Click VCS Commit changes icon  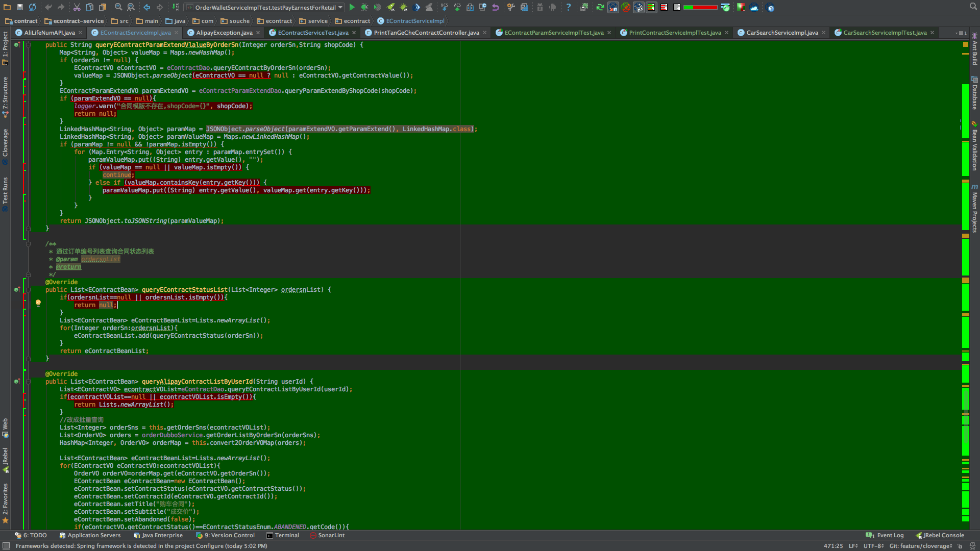click(x=457, y=7)
